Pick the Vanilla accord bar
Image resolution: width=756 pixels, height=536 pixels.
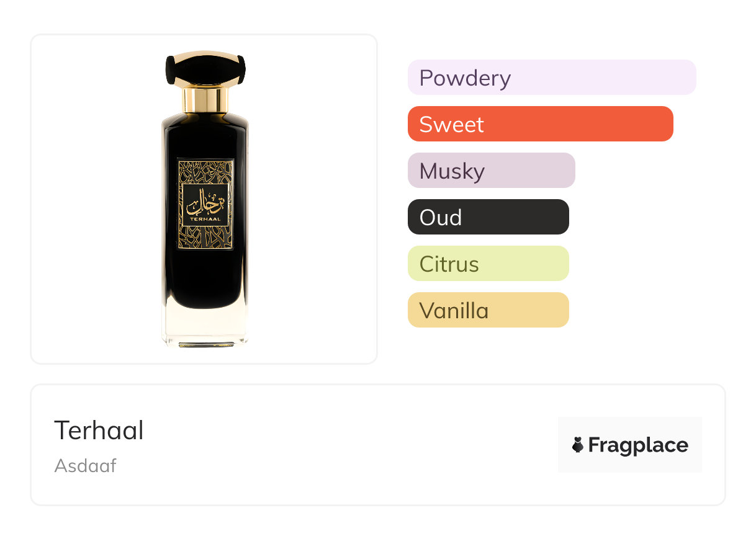pos(488,310)
